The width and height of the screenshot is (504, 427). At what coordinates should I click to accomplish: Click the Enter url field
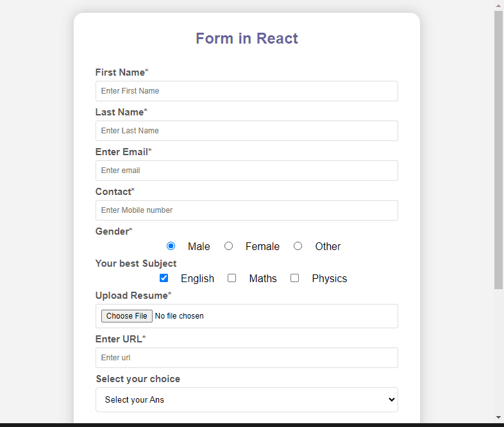pyautogui.click(x=246, y=358)
